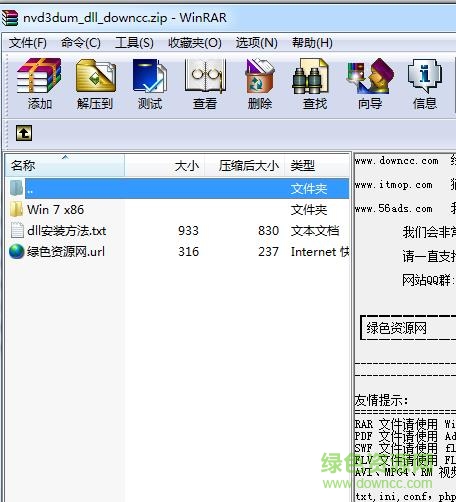Viewport: 456px width, 502px height.
Task: Click the 'Internet 快' type cell
Action: (320, 252)
